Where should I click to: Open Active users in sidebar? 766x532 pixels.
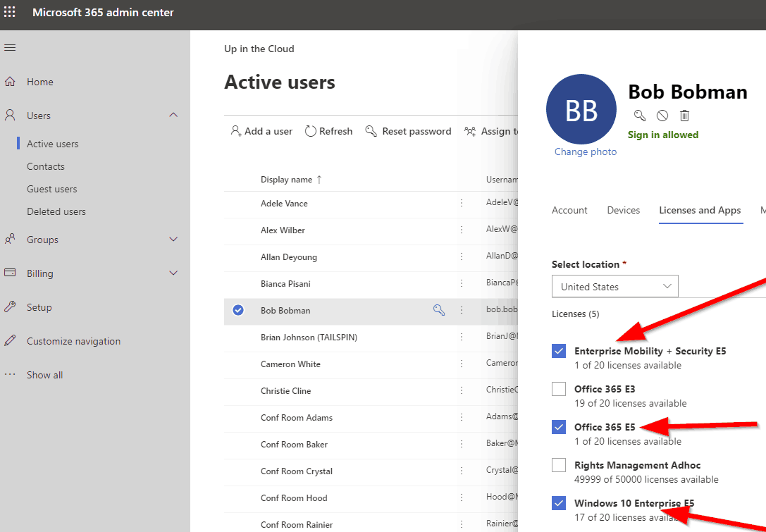click(53, 144)
